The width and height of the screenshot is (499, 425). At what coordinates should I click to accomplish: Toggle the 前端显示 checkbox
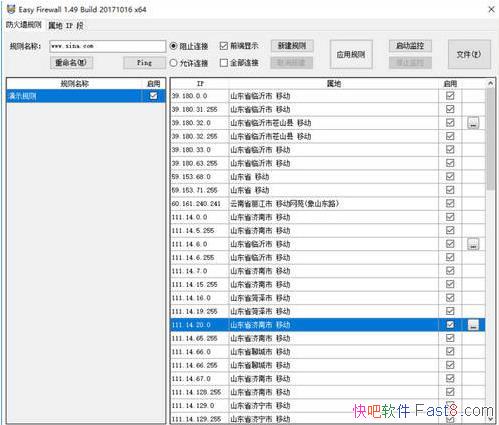click(x=239, y=46)
